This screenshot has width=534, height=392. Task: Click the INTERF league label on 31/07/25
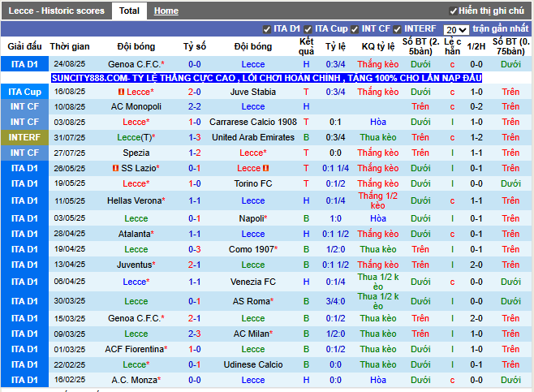click(24, 137)
